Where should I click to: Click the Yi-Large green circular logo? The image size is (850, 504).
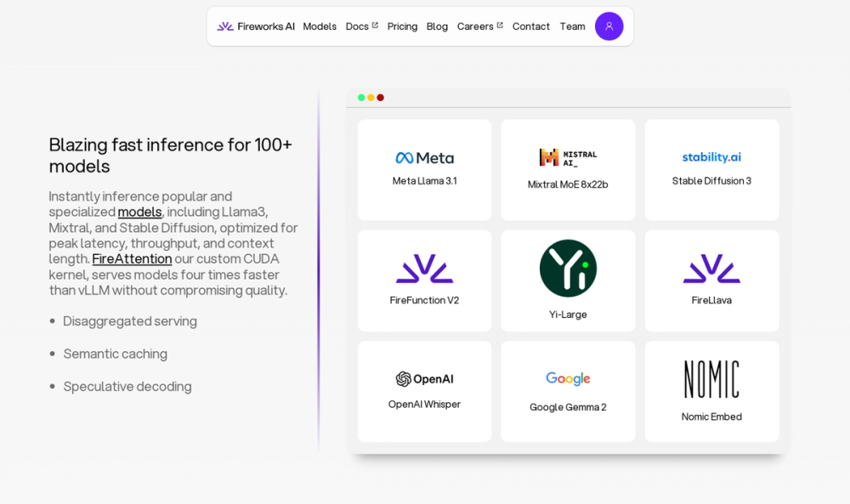coord(568,269)
